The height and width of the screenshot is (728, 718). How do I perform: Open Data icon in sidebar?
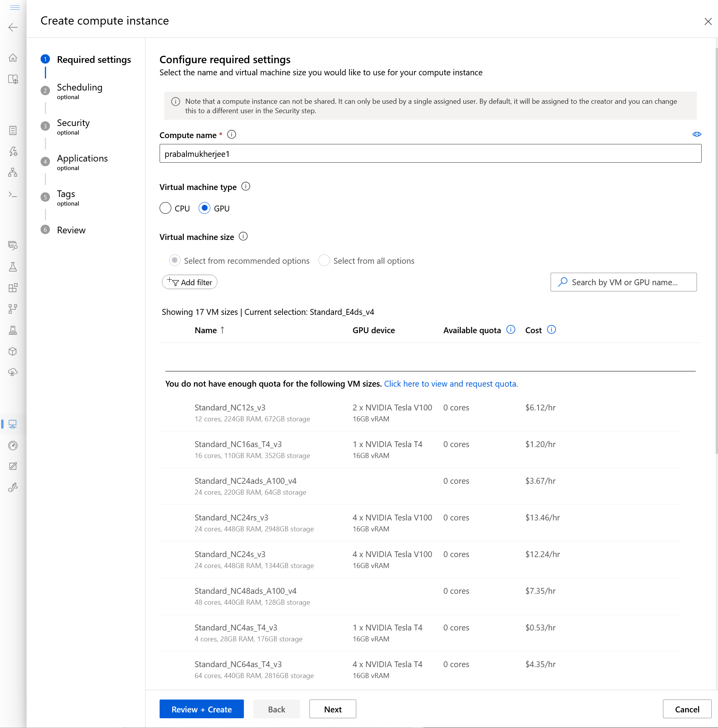point(13,245)
